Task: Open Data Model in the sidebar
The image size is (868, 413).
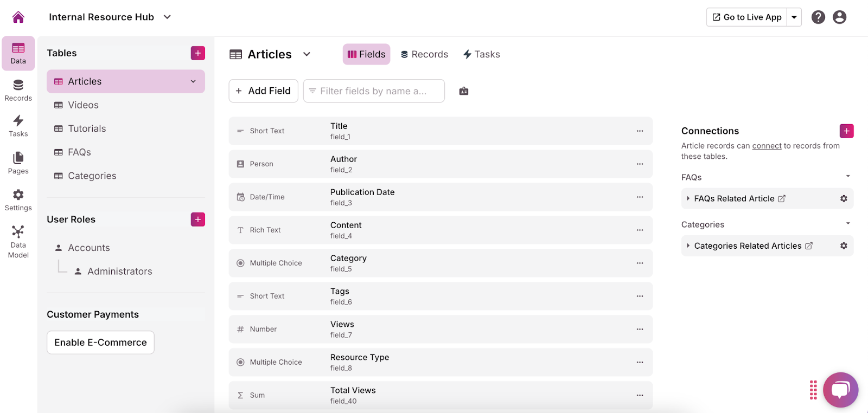Action: (18, 242)
